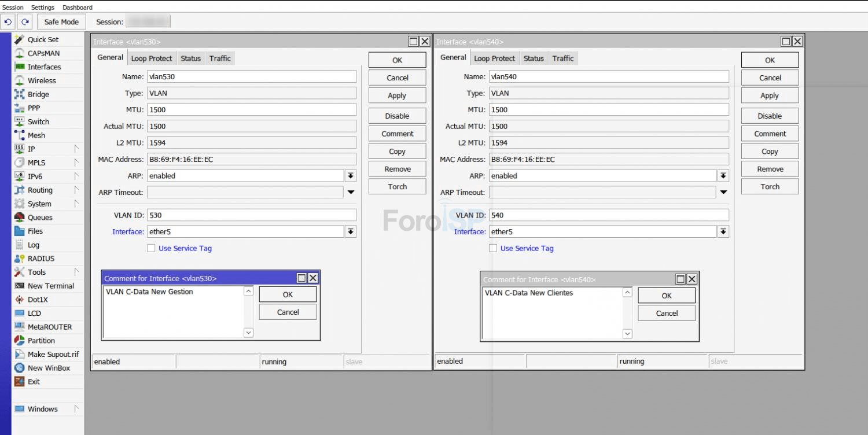Screen dimensions: 868x435
Task: Open the Bridge section icon
Action: (x=20, y=94)
